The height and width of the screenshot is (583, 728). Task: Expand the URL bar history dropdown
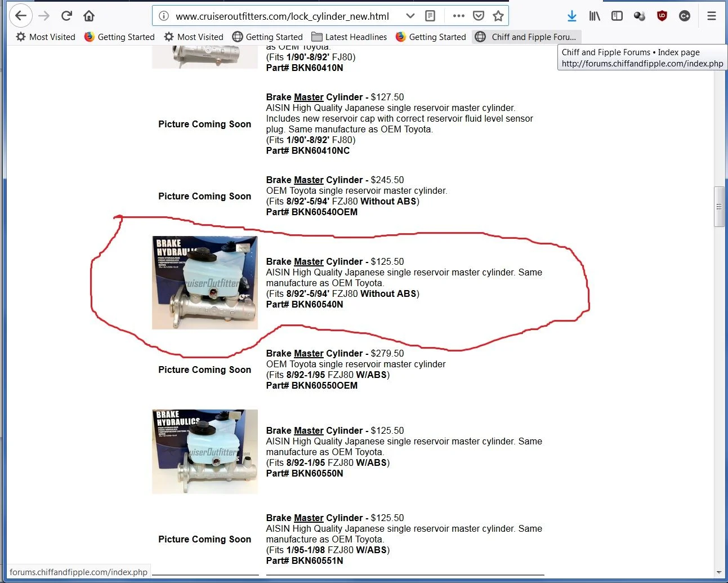tap(410, 16)
